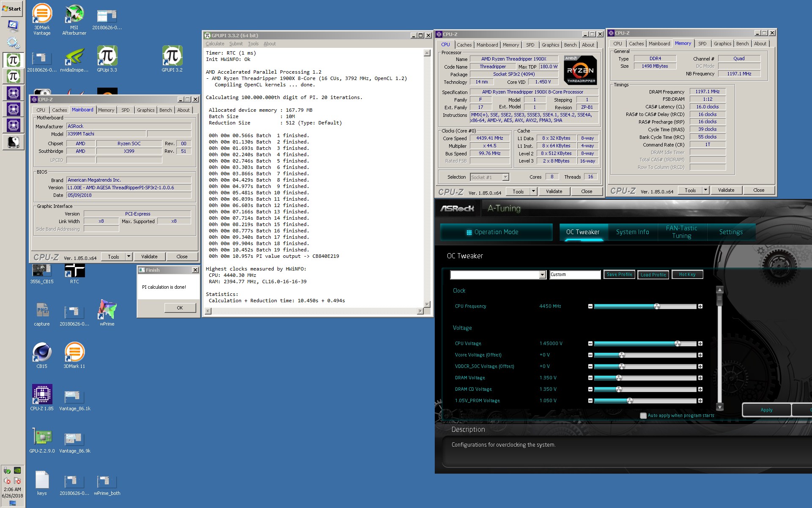Open GPUpi 3.3 desktop icon
812x508 pixels.
(107, 59)
